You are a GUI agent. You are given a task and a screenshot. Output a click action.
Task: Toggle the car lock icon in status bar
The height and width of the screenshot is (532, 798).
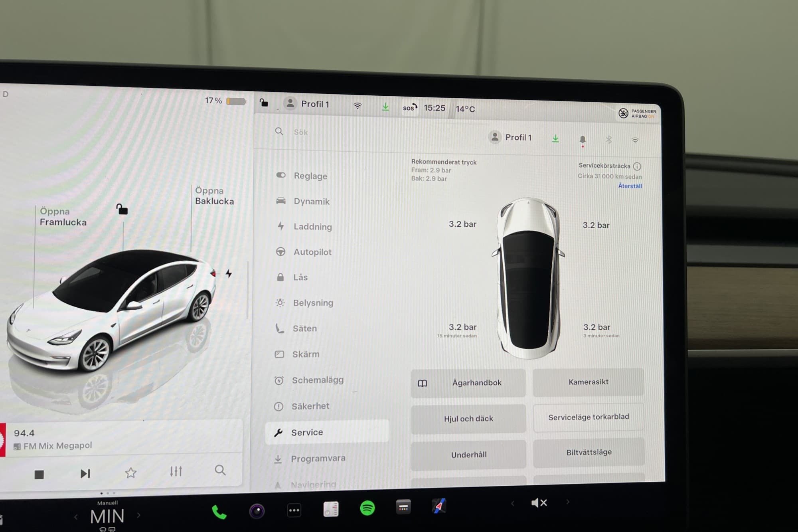point(264,103)
